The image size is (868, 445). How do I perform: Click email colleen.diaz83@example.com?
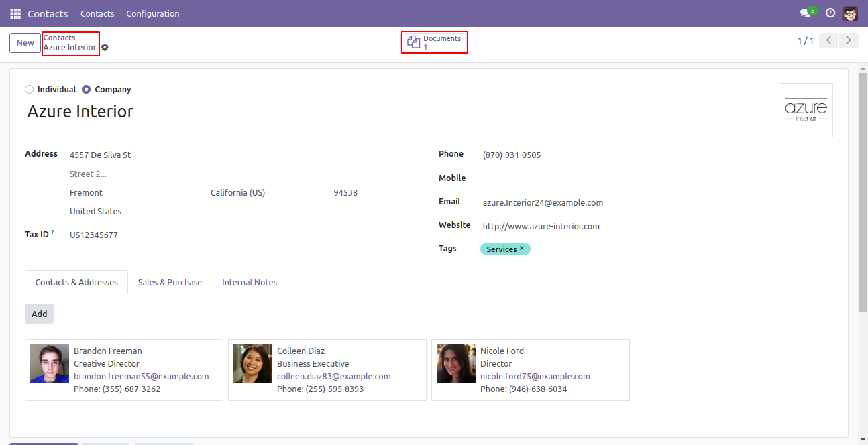pos(334,376)
